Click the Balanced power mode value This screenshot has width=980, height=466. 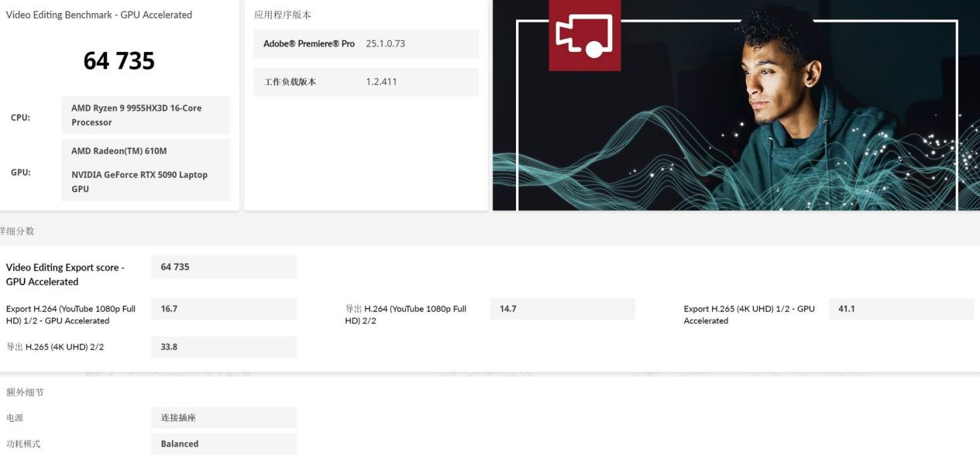click(223, 444)
